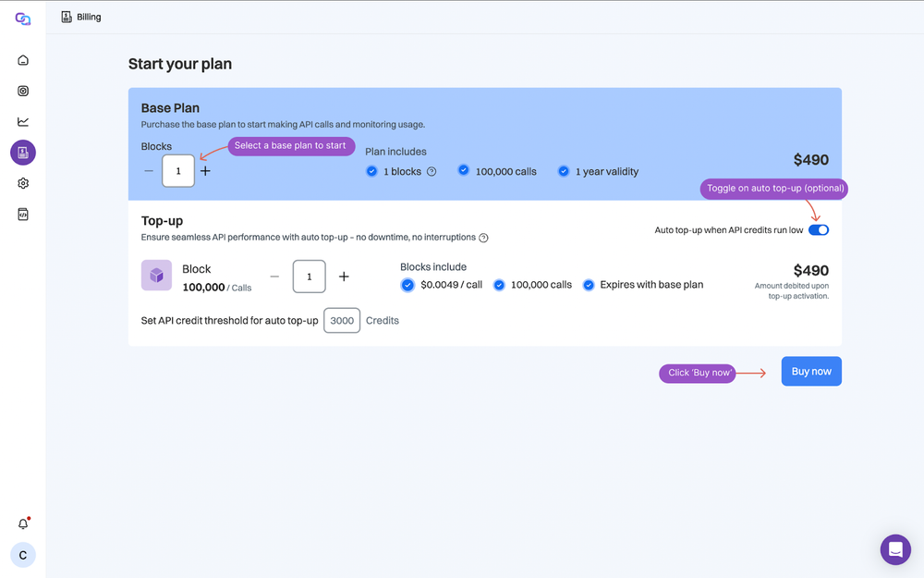Open the 'C' profile avatar

(x=22, y=555)
